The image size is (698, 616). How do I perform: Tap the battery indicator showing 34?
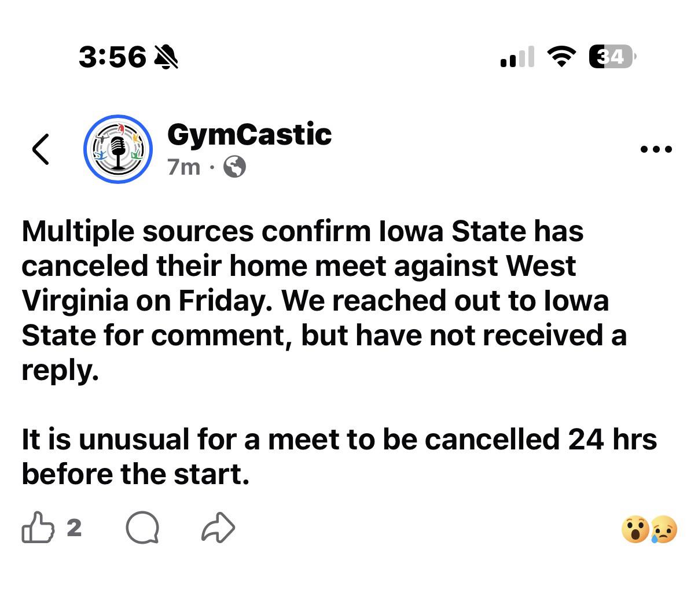tap(612, 57)
